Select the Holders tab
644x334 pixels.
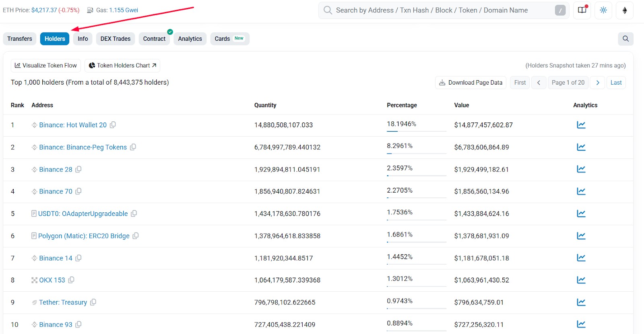(55, 39)
